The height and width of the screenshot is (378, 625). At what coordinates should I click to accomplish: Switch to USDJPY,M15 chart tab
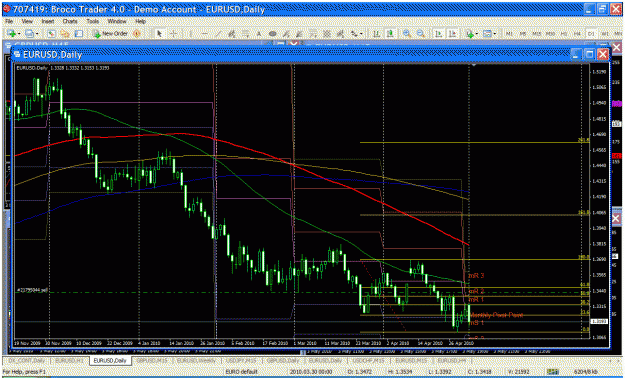click(242, 360)
